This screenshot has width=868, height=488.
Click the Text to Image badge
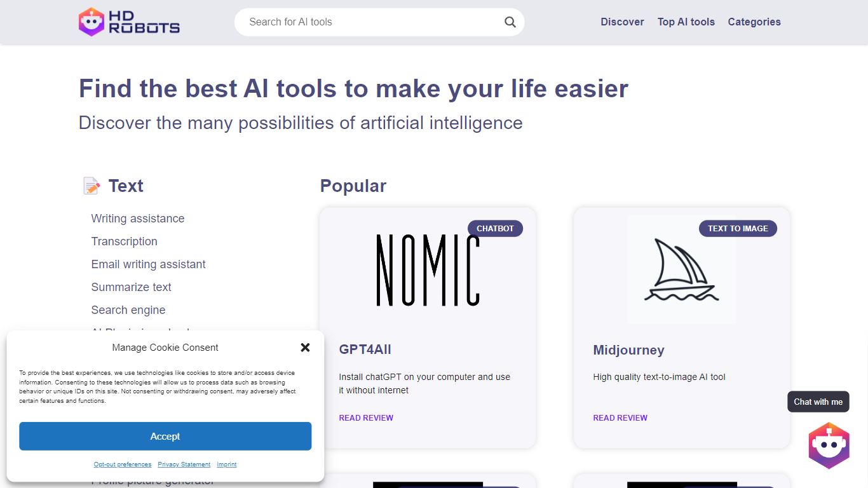click(x=738, y=229)
